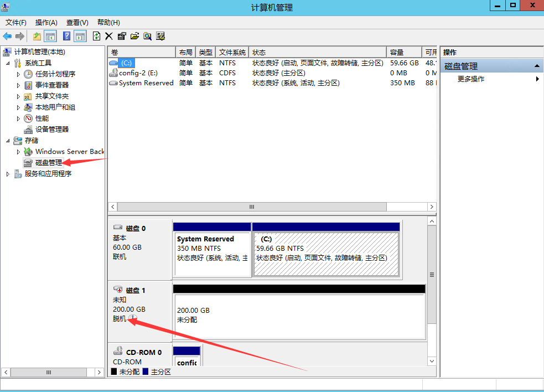Expand the 任务计划程序 tree node
This screenshot has width=544, height=392.
tap(18, 74)
